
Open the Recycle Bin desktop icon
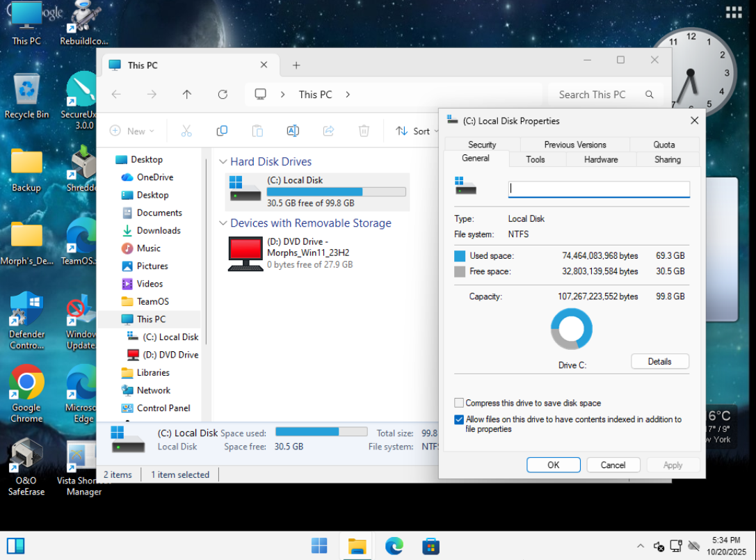pyautogui.click(x=26, y=90)
